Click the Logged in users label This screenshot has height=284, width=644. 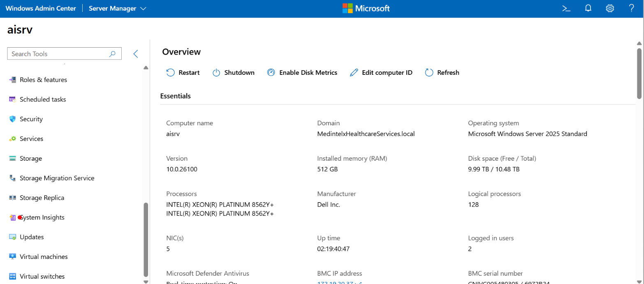[x=491, y=238]
